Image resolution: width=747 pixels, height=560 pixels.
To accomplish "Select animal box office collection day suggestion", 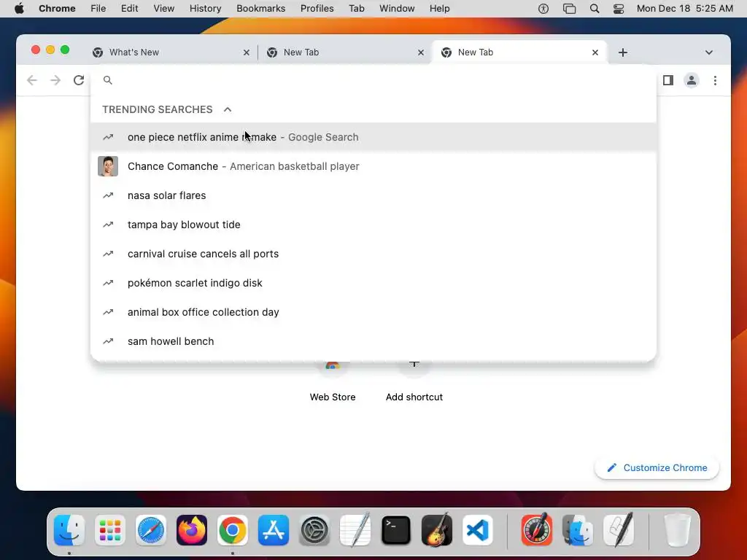I will (x=373, y=312).
